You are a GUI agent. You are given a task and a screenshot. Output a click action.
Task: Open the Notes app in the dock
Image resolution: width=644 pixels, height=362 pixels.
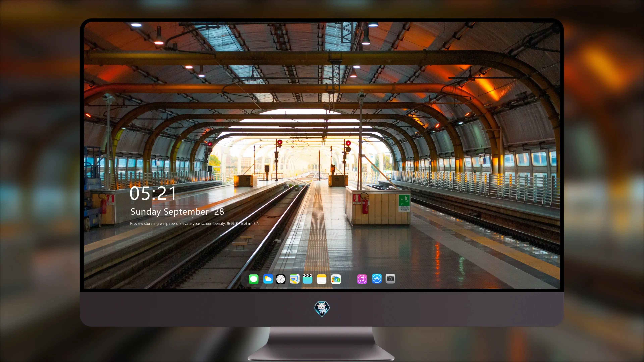point(321,279)
